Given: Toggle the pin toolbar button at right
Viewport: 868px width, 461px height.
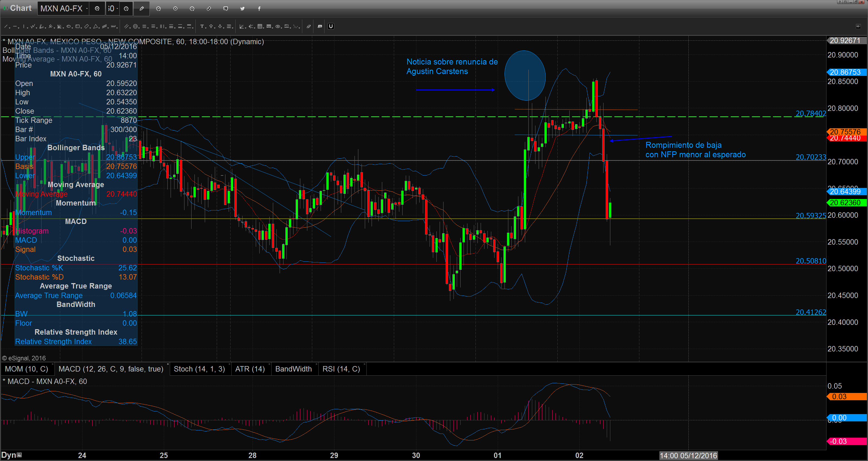Looking at the screenshot, I should 859,26.
